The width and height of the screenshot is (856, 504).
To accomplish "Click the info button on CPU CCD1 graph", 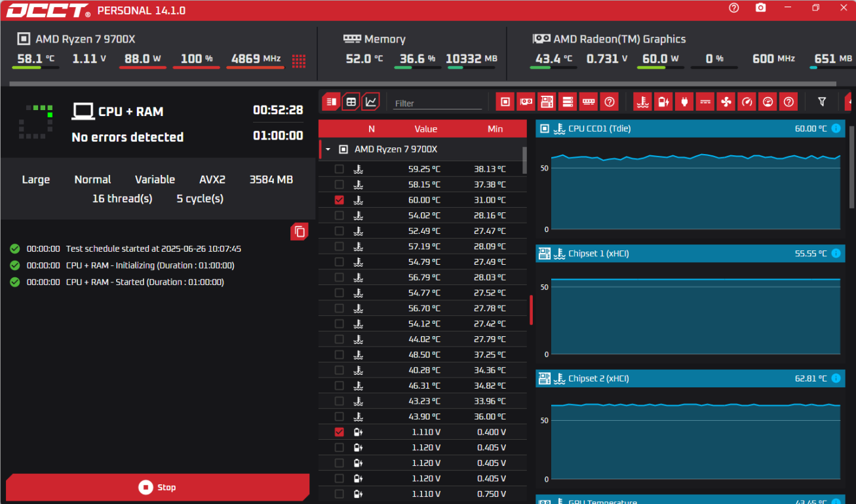I will [836, 128].
